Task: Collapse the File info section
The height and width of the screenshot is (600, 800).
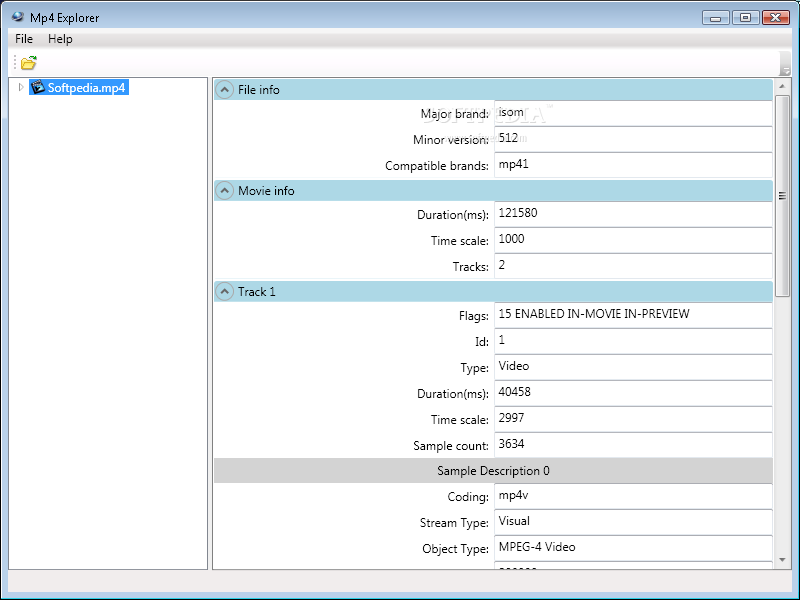Action: pos(224,90)
